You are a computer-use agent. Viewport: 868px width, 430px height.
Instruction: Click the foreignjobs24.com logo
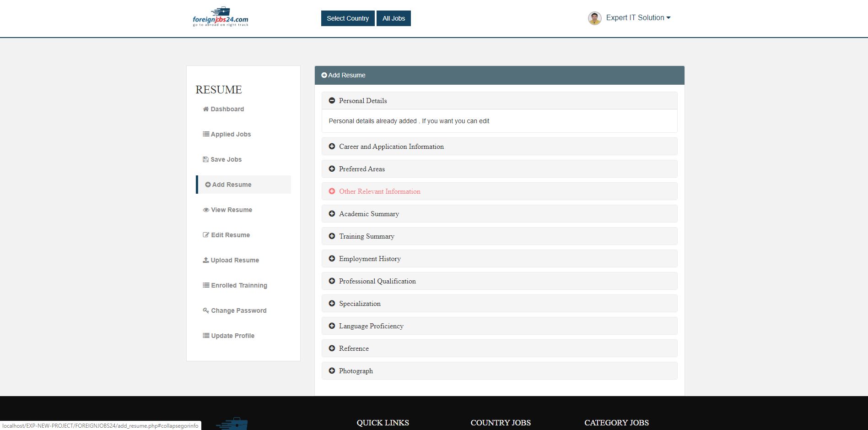click(221, 17)
